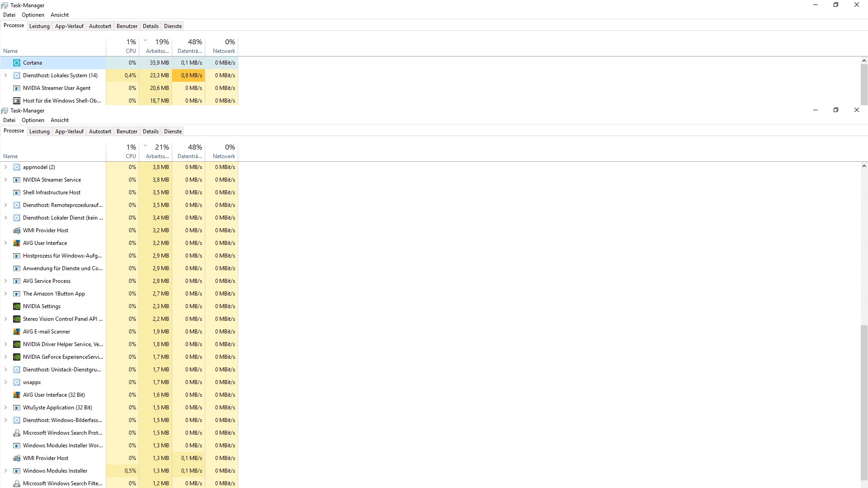The image size is (868, 488).
Task: Expand the Windows Modules Installer entry
Action: click(x=6, y=471)
